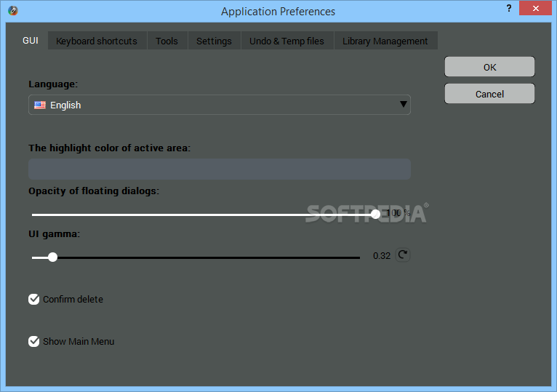Image resolution: width=557 pixels, height=392 pixels.
Task: Close the Application Preferences dialog
Action: pos(535,8)
